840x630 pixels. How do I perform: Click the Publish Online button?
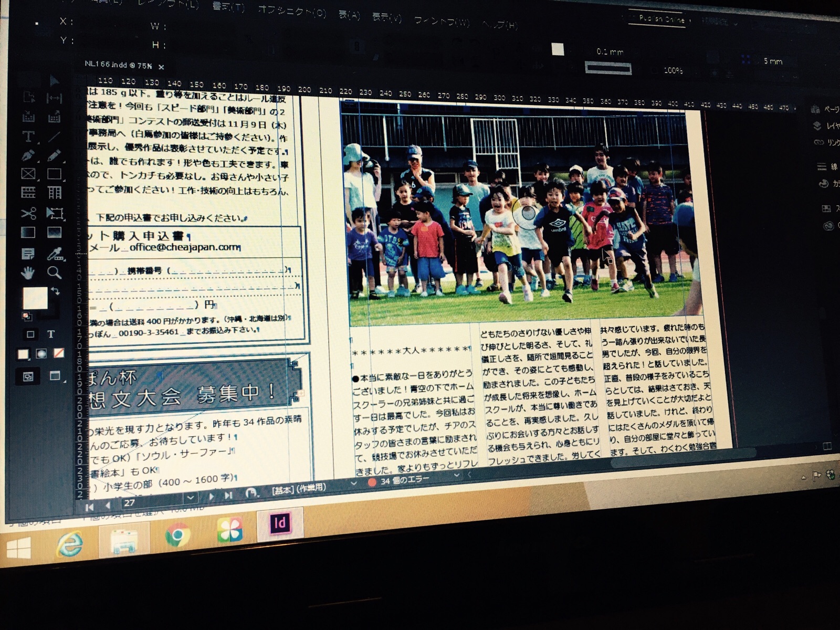[x=660, y=19]
